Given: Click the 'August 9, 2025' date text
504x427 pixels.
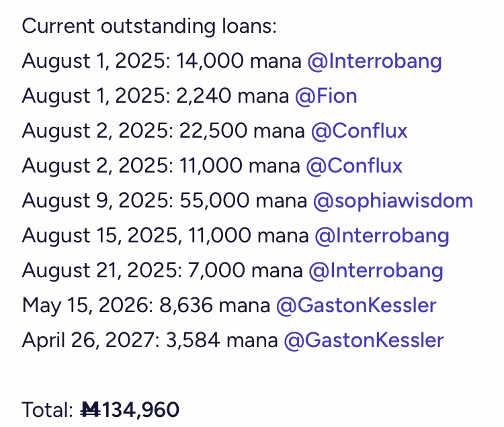Looking at the screenshot, I should (x=95, y=201).
